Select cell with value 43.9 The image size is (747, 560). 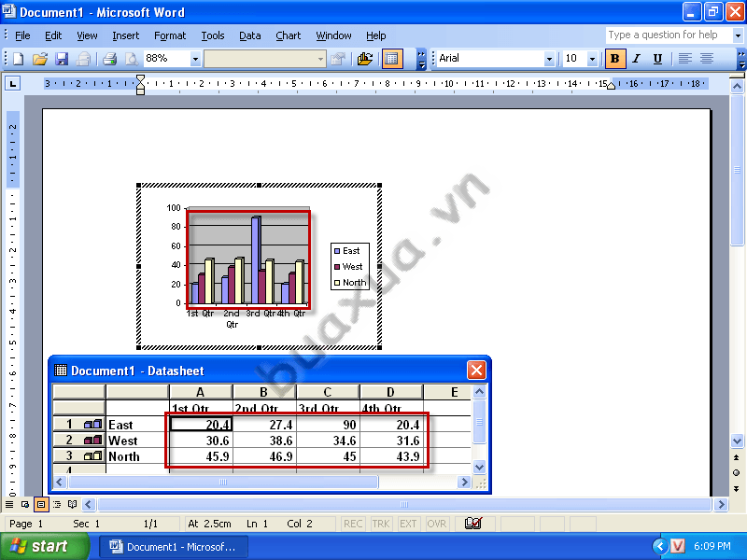(391, 456)
